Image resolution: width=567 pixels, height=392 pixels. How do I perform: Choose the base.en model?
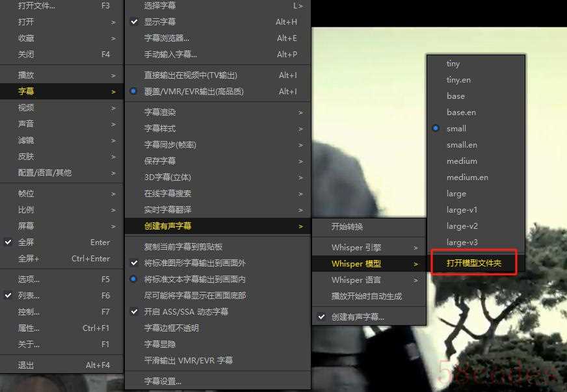(x=476, y=112)
